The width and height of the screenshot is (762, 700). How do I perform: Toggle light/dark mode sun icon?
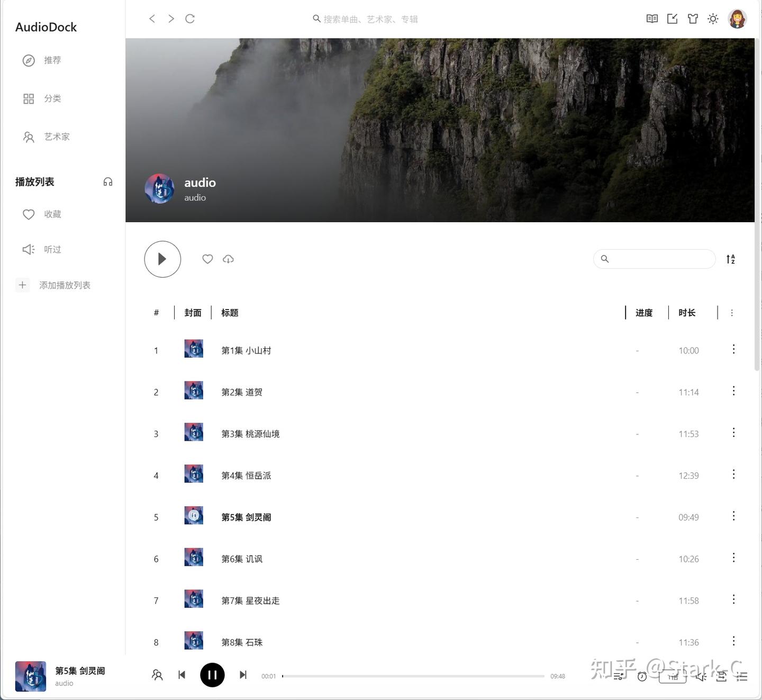tap(713, 19)
